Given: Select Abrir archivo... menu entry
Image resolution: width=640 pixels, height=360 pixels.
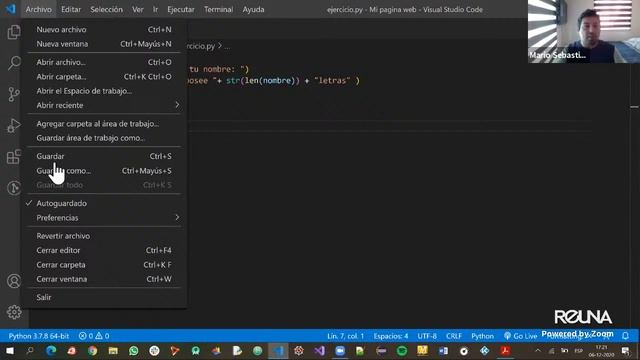Looking at the screenshot, I should pyautogui.click(x=104, y=62).
